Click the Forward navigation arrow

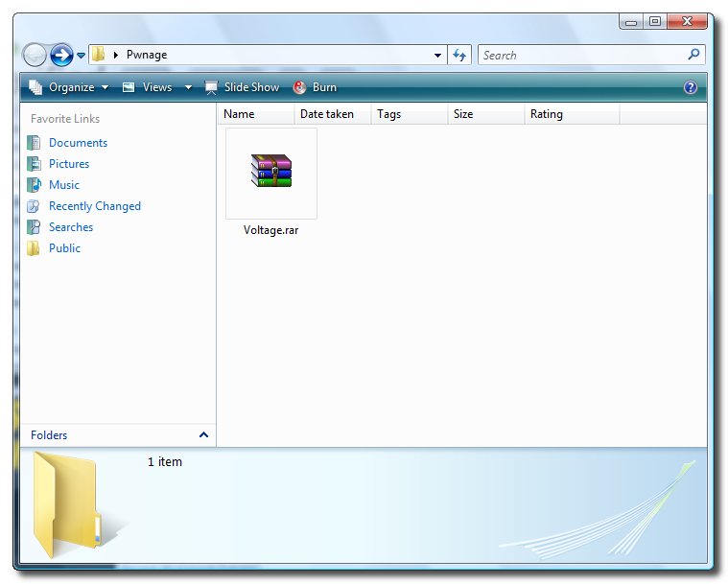coord(61,55)
